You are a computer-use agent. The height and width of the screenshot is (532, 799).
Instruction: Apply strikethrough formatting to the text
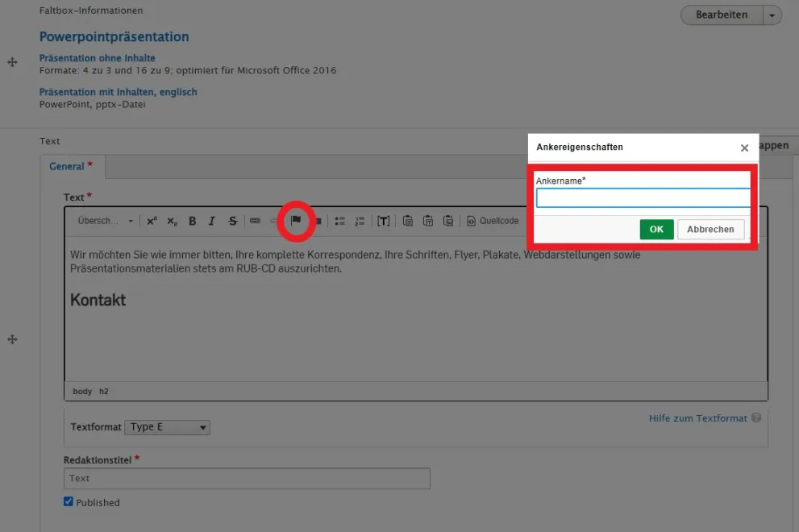pos(231,220)
